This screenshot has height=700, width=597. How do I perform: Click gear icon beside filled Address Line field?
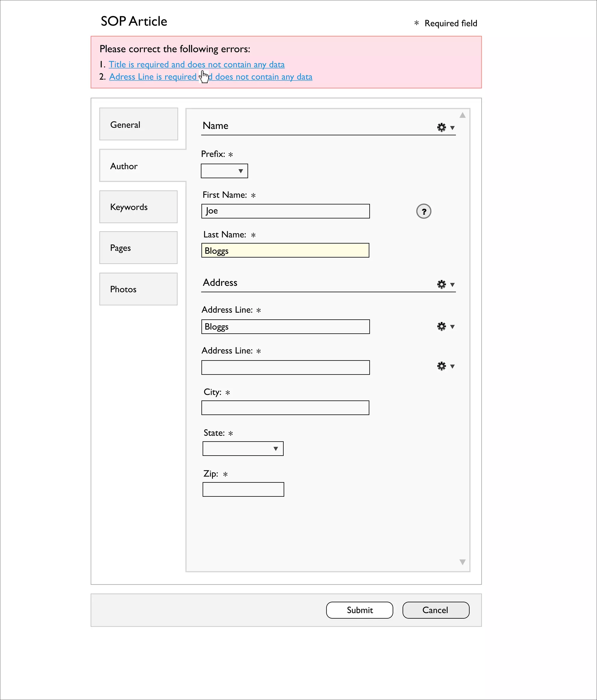click(441, 326)
